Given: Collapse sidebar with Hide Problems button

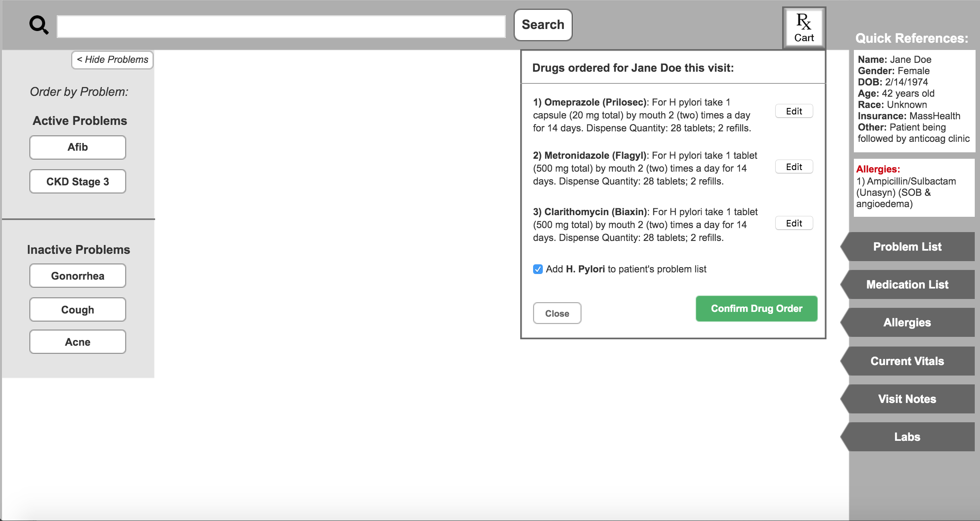Looking at the screenshot, I should pyautogui.click(x=112, y=60).
